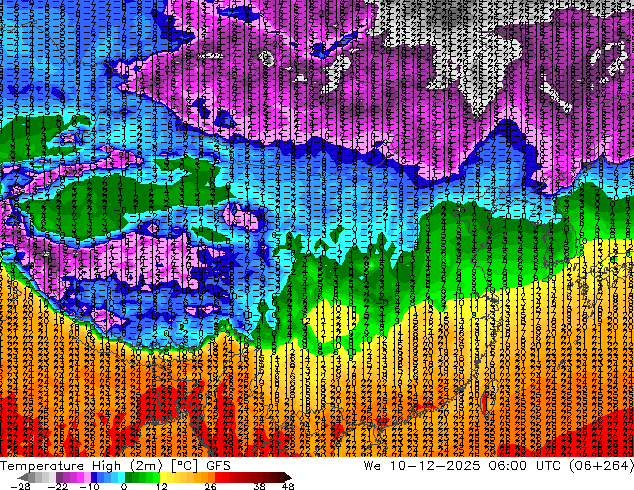Click the '48' legend label
The width and height of the screenshot is (634, 490).
[x=288, y=486]
